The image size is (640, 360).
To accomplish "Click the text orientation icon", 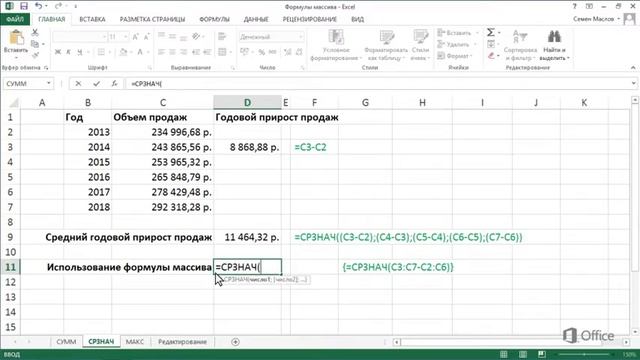I will 196,36.
